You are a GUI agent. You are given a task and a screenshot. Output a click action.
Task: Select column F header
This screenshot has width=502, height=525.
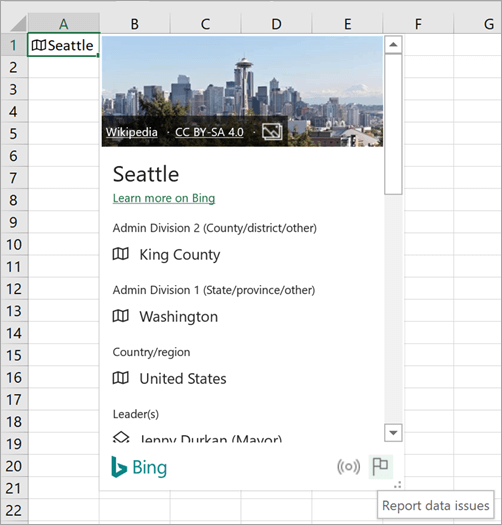click(418, 24)
